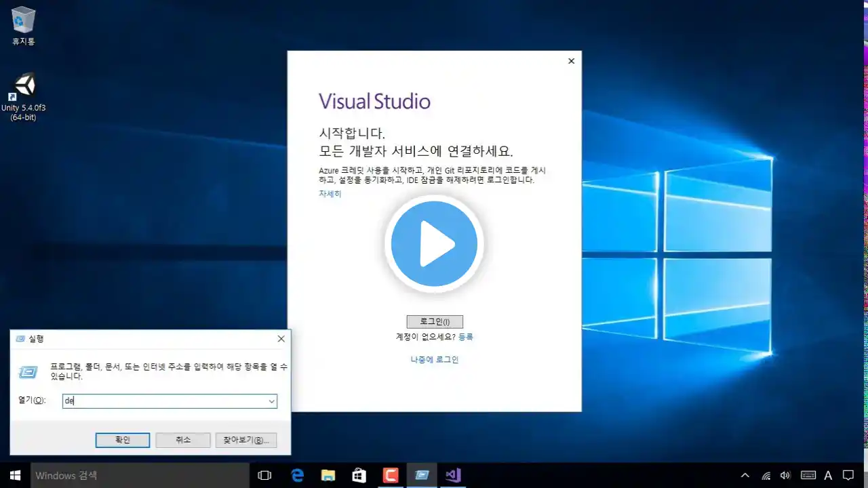Select the Unity 5.4.0f3 desktop shortcut
Viewport: 868px width, 488px height.
tap(23, 96)
